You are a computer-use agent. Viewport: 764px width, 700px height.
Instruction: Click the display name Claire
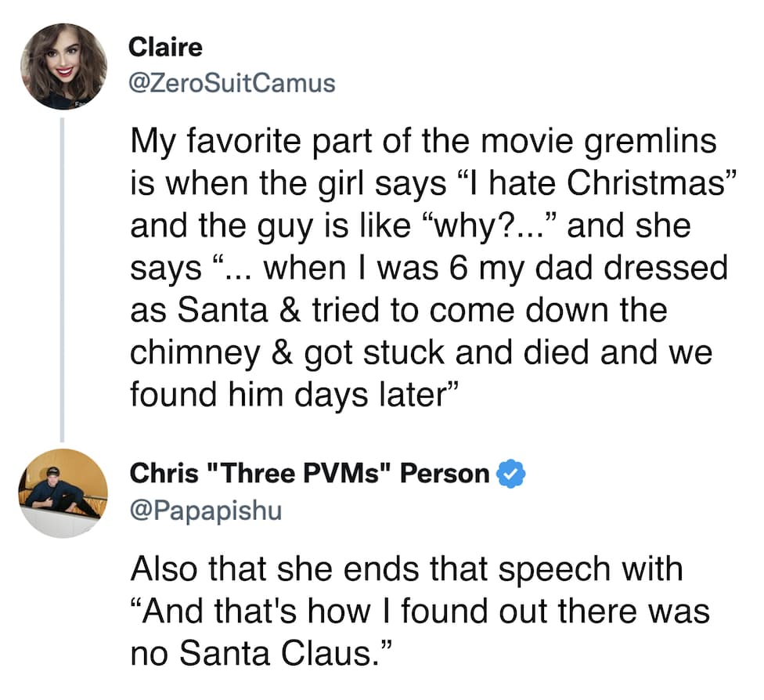point(165,47)
